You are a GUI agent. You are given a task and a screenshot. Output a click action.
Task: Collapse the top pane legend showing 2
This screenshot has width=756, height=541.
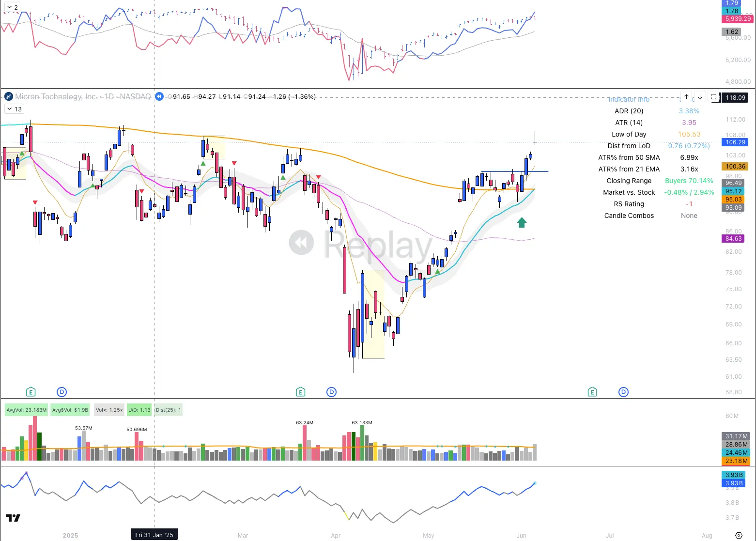pos(12,7)
